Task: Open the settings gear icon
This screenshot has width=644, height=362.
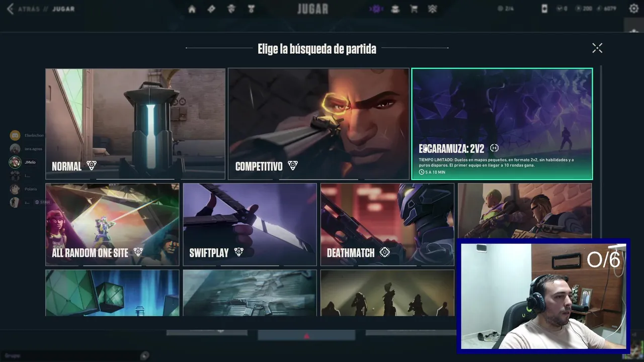Action: (x=633, y=9)
